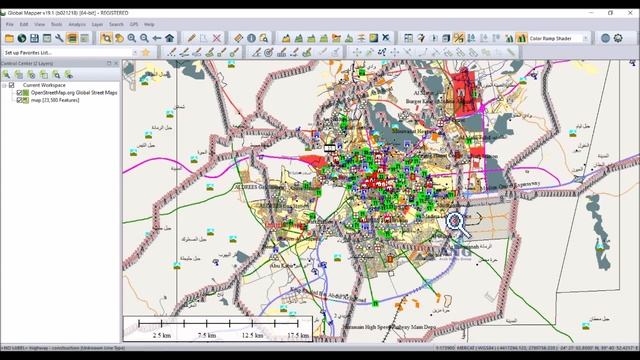Click the first Control Center zoom-to-layer icon
Image resolution: width=640 pixels, height=360 pixels.
tap(6, 74)
